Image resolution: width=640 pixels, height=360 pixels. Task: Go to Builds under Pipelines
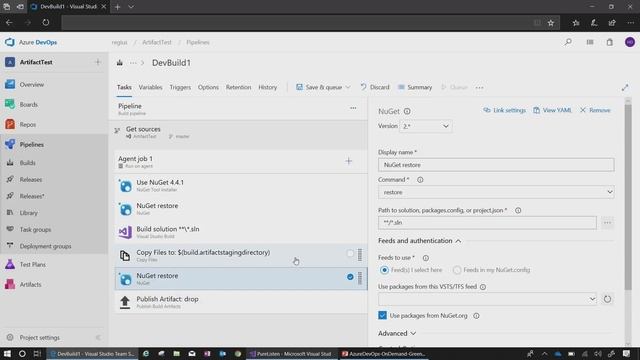(x=27, y=163)
